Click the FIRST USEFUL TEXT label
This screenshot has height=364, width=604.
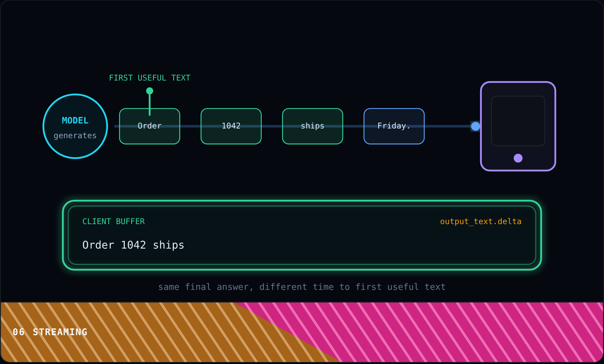150,78
